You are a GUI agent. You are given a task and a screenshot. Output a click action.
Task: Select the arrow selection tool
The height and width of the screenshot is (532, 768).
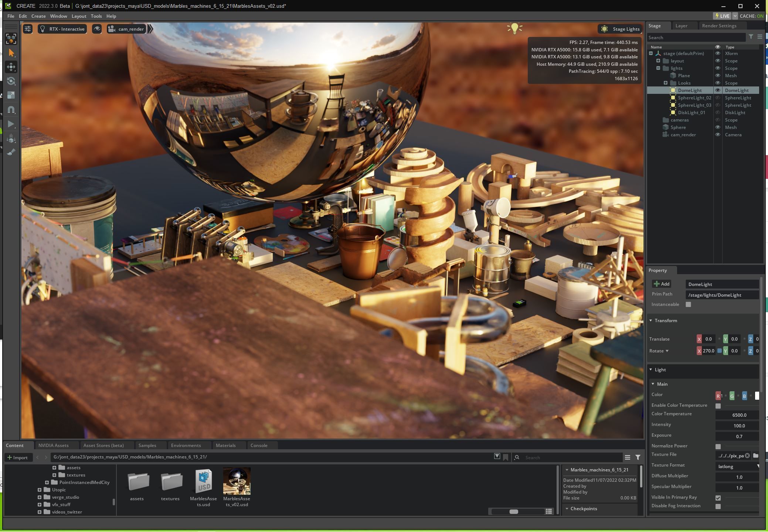(11, 53)
